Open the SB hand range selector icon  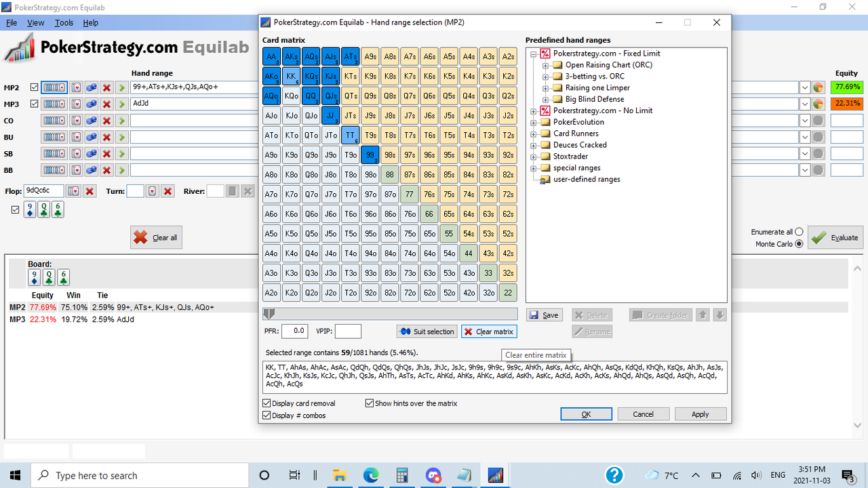pyautogui.click(x=54, y=153)
